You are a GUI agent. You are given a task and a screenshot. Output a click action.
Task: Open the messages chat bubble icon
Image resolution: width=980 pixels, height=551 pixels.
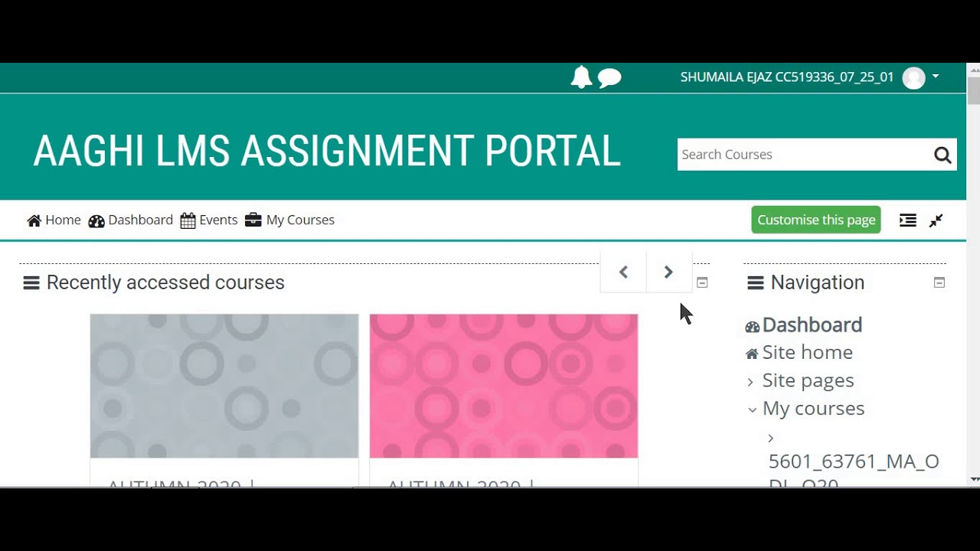[x=609, y=78]
